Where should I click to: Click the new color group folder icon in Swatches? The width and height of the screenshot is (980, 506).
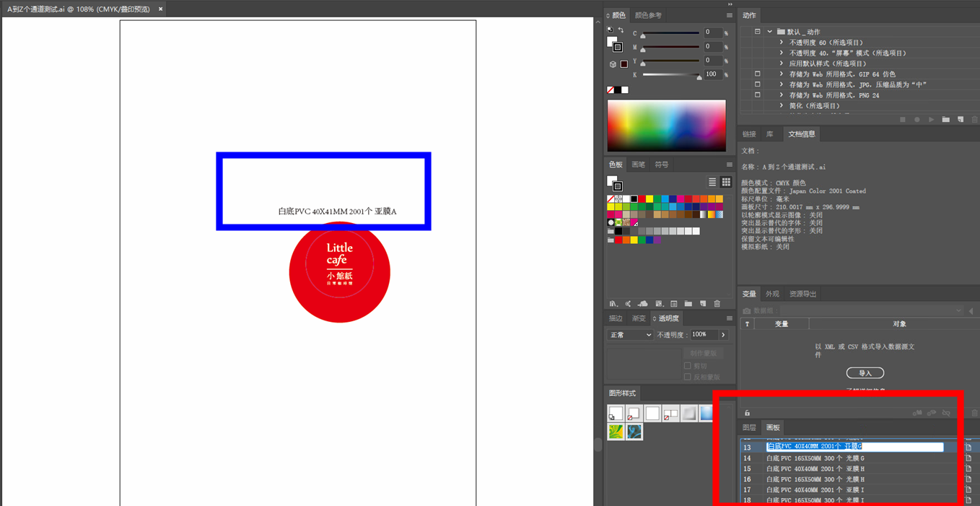(x=688, y=304)
